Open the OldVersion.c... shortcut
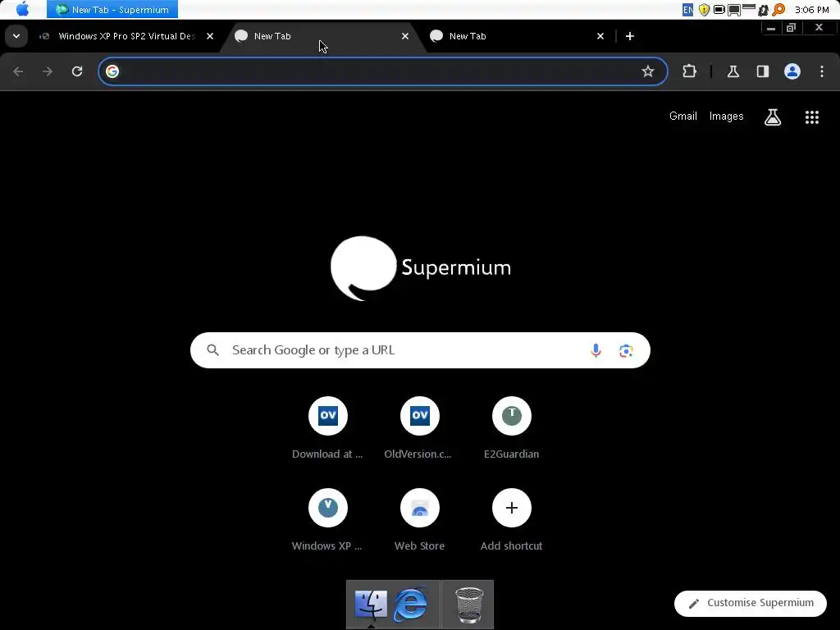The width and height of the screenshot is (840, 630). click(x=419, y=428)
